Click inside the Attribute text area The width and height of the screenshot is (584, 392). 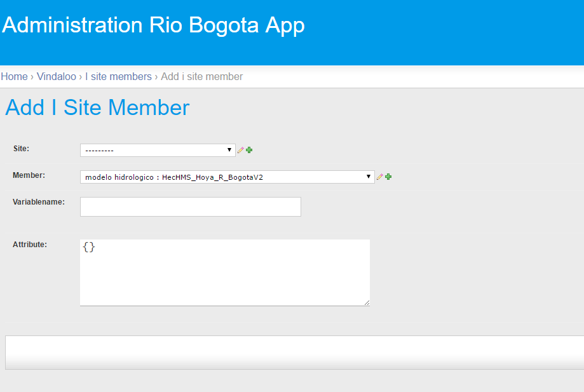click(225, 273)
